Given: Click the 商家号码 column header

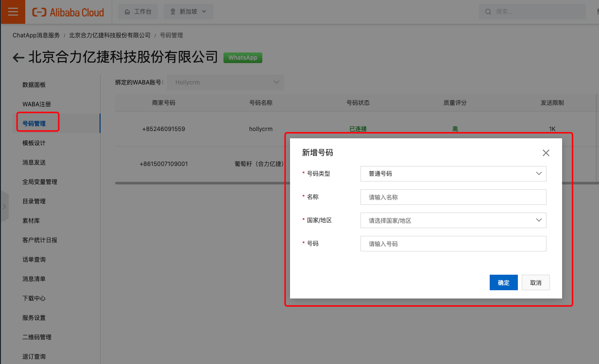Looking at the screenshot, I should click(x=164, y=103).
